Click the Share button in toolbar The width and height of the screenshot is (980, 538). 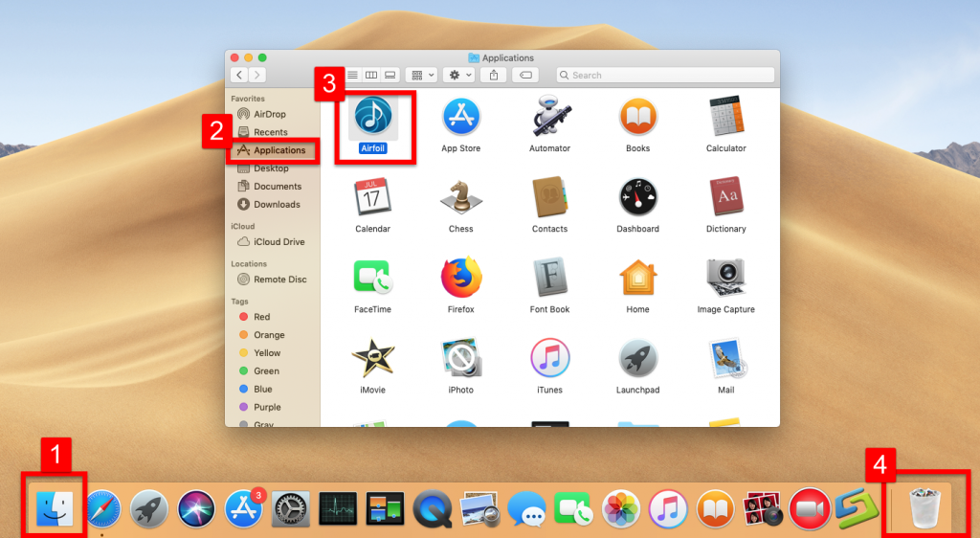pos(494,75)
